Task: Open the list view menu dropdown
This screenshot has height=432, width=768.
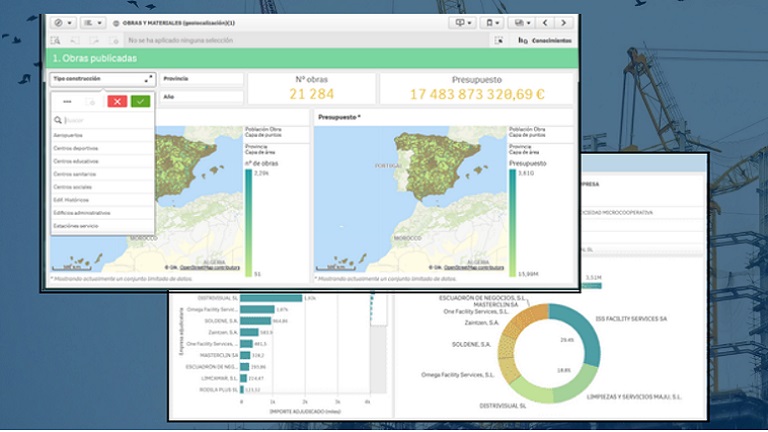Action: tap(92, 22)
